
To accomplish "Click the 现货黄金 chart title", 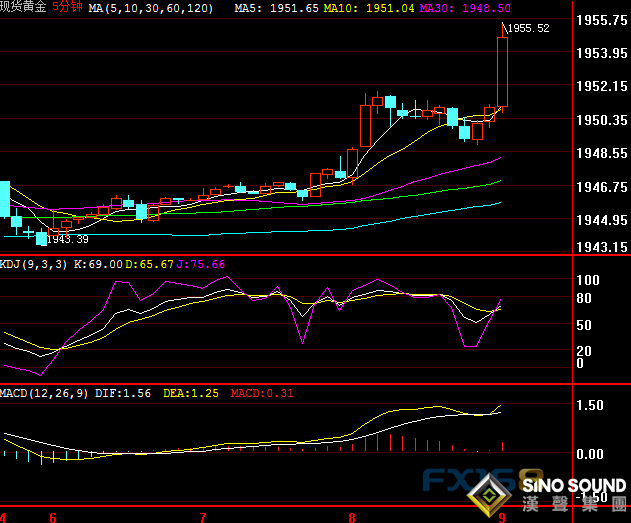I will pyautogui.click(x=24, y=8).
